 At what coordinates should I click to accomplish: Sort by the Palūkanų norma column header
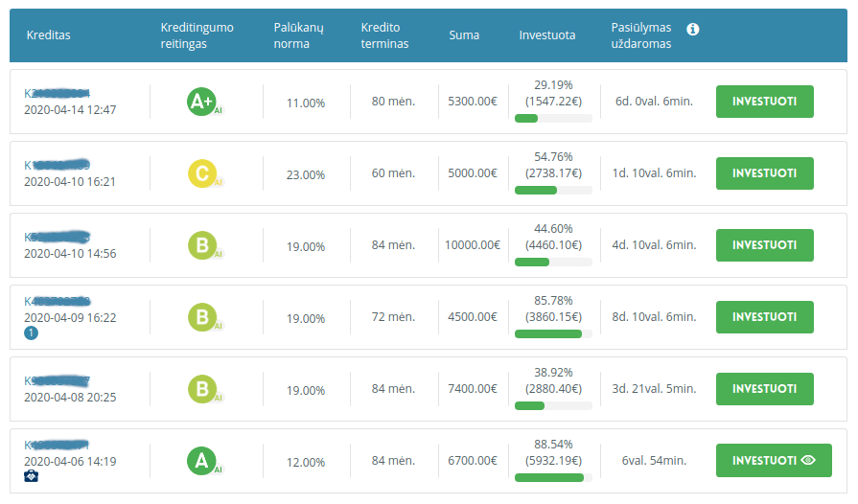[291, 35]
